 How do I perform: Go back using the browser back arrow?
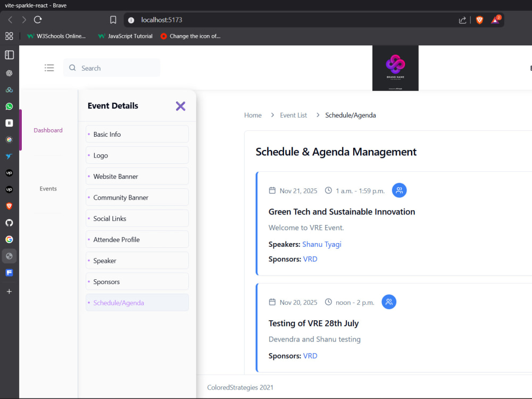coord(10,20)
